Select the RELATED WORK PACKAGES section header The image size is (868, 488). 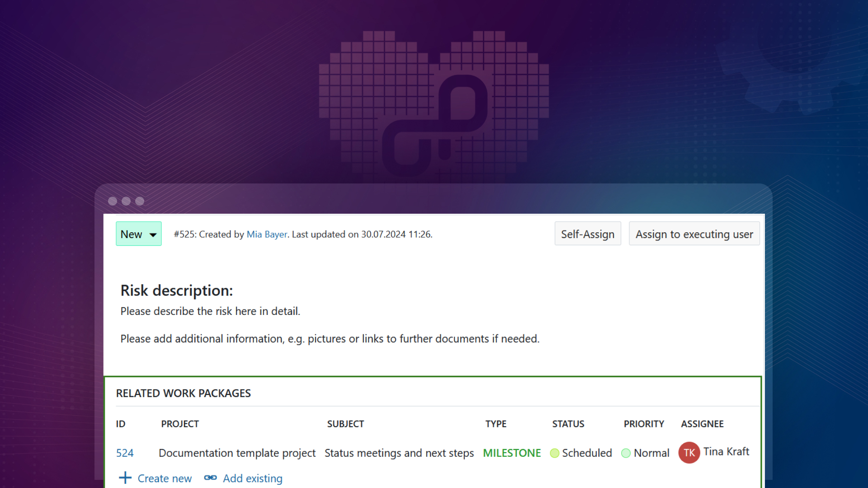coord(183,393)
